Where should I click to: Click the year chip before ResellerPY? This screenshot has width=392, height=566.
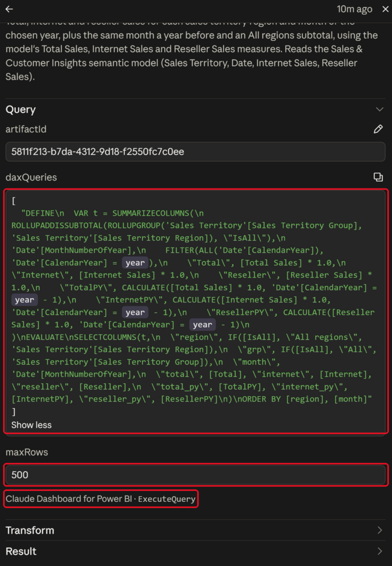135,312
